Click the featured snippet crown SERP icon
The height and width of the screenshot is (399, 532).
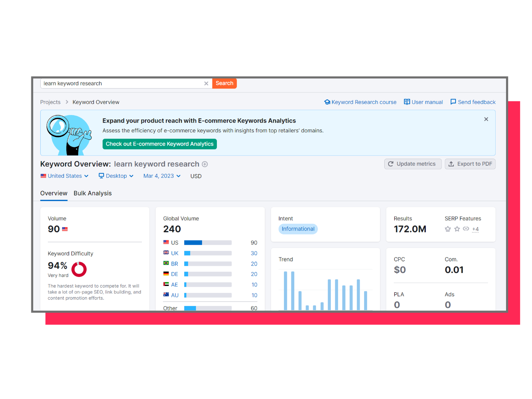tap(448, 229)
